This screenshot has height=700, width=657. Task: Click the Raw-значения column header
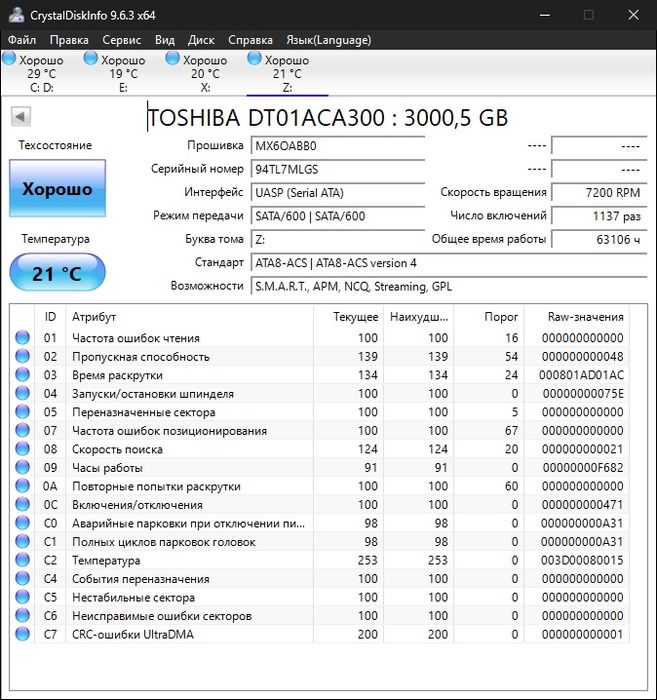pos(577,317)
